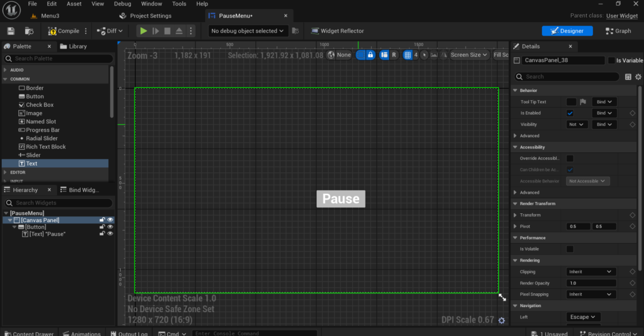Focus the Search Palette field

[x=58, y=59]
